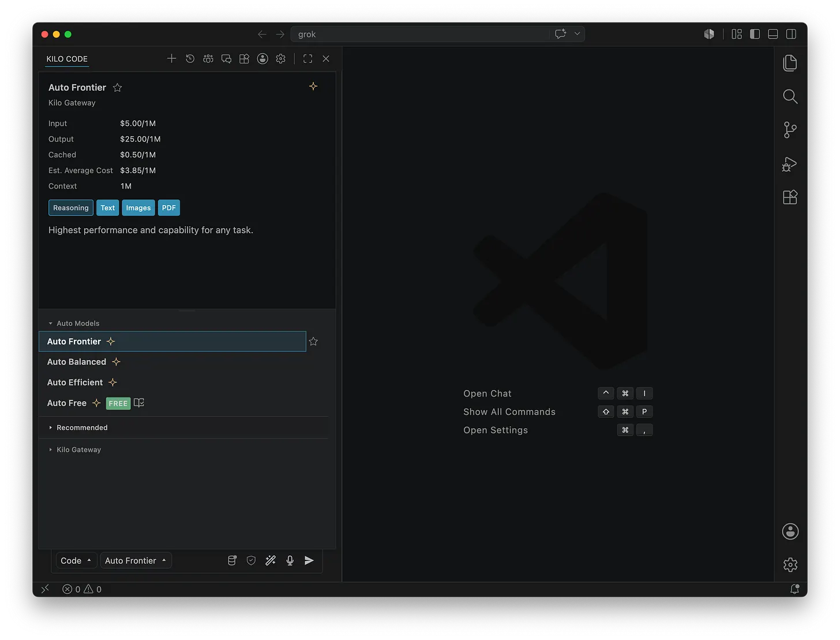Click the "$3.85/1M" average cost value

(138, 170)
